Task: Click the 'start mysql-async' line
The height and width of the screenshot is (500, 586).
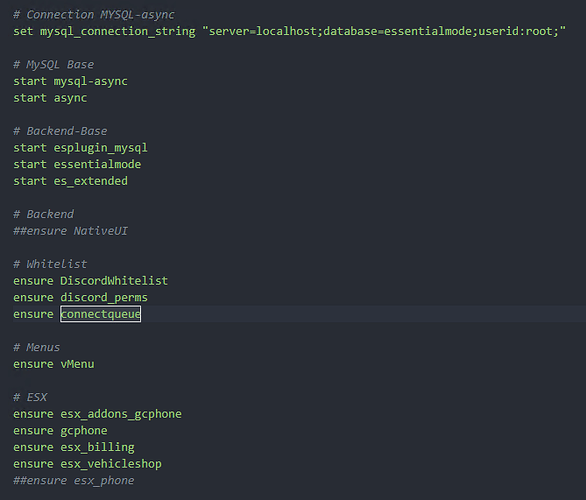Action: click(x=70, y=81)
